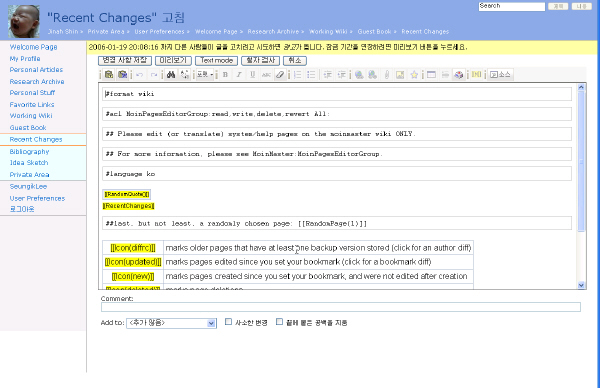The image size is (600, 388).
Task: Click the Remove Link icon
Action: 372,75
